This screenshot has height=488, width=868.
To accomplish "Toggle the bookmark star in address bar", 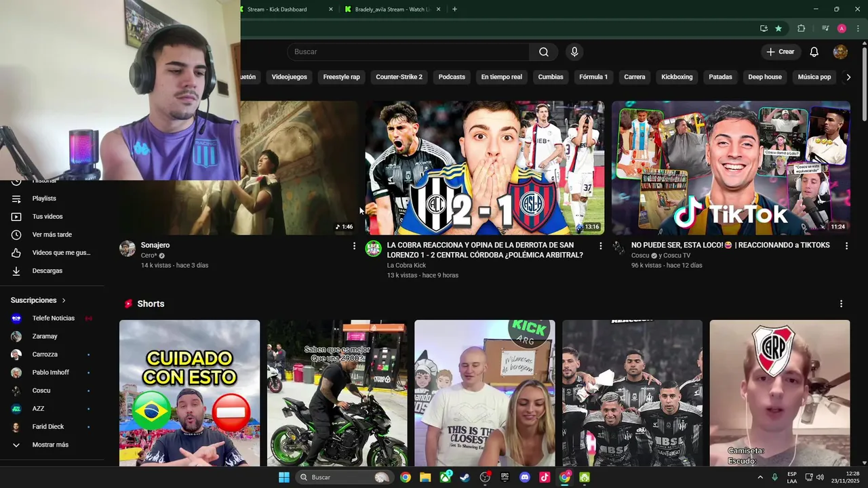I will point(778,28).
